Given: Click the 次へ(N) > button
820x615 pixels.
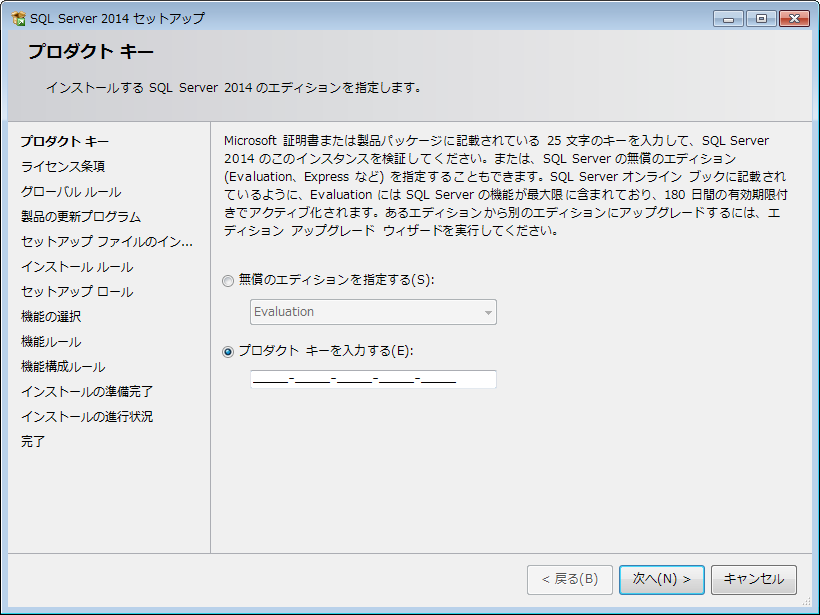Looking at the screenshot, I should pyautogui.click(x=662, y=579).
